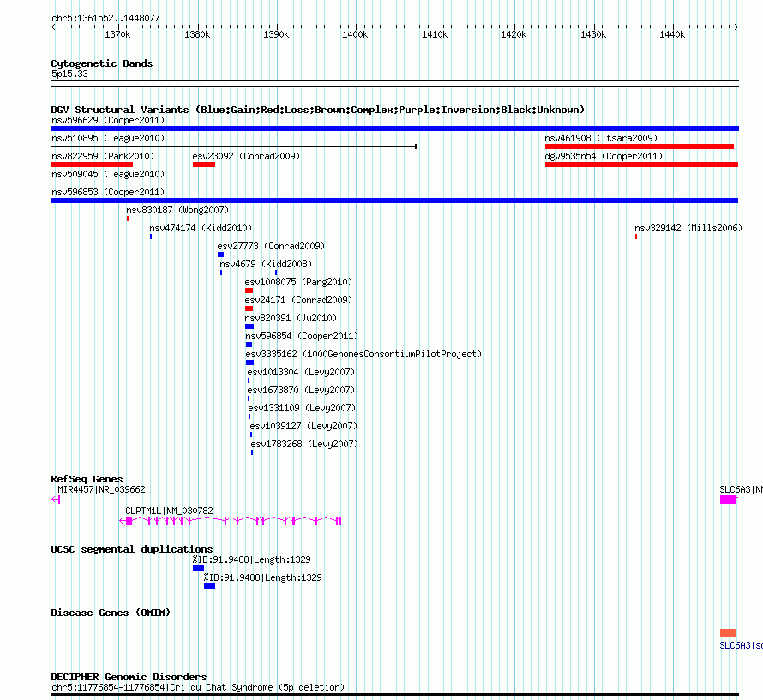Click the 1370k ruler tick label
The height and width of the screenshot is (700, 763).
tap(117, 34)
